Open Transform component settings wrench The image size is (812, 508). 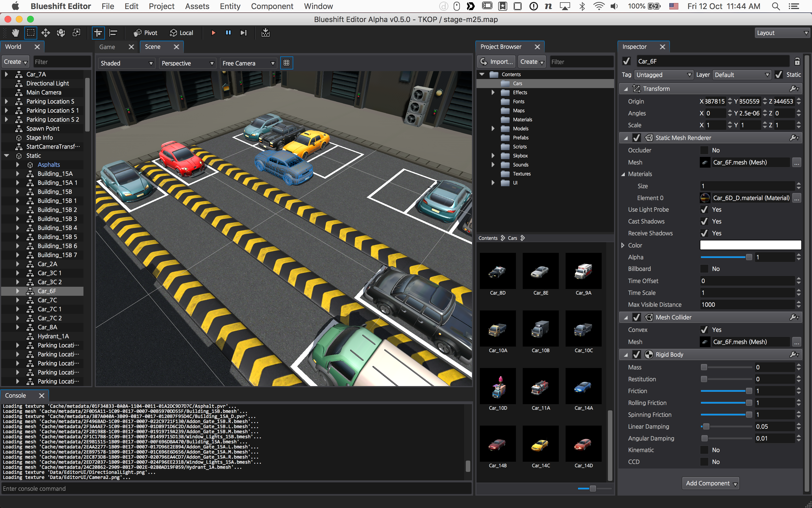point(794,88)
